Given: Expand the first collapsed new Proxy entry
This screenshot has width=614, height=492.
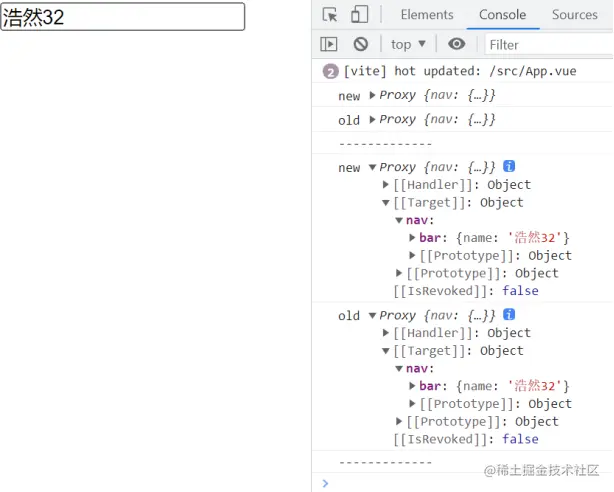Looking at the screenshot, I should pos(372,95).
